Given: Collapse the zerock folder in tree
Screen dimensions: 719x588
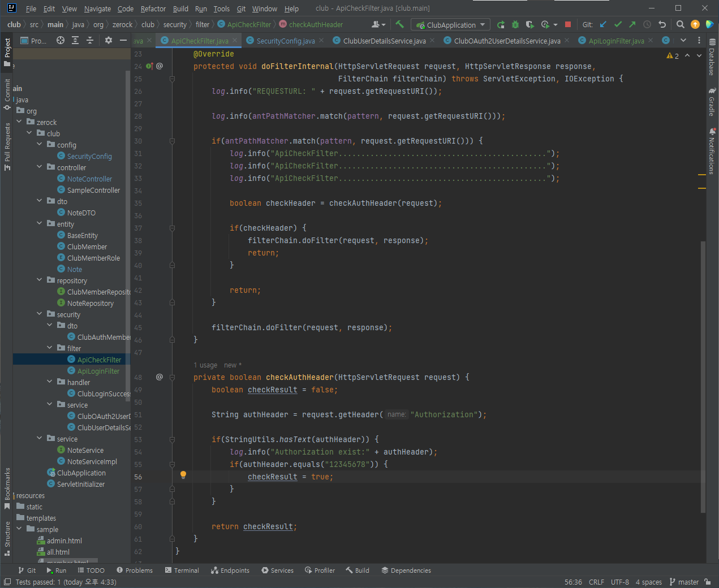Looking at the screenshot, I should (19, 122).
